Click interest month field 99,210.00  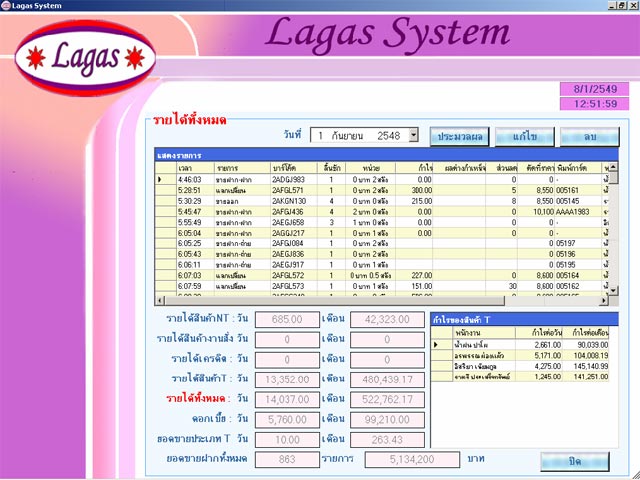tap(387, 420)
